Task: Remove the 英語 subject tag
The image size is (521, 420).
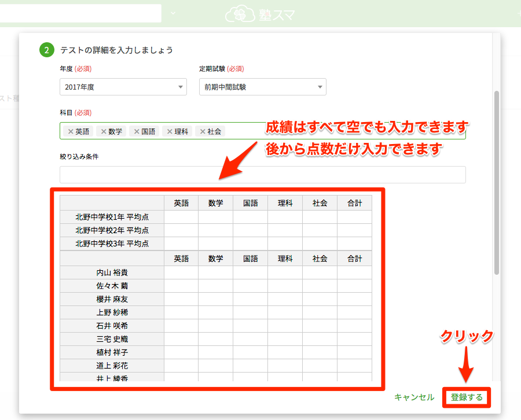Action: pos(71,132)
